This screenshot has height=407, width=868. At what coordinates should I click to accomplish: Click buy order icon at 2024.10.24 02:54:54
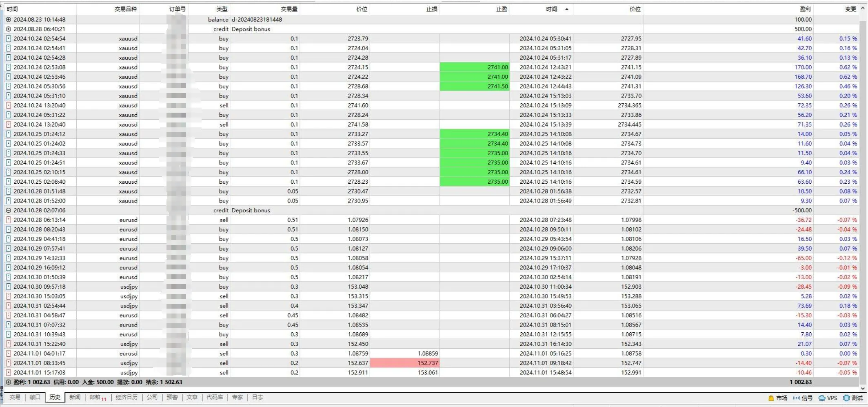(8, 38)
